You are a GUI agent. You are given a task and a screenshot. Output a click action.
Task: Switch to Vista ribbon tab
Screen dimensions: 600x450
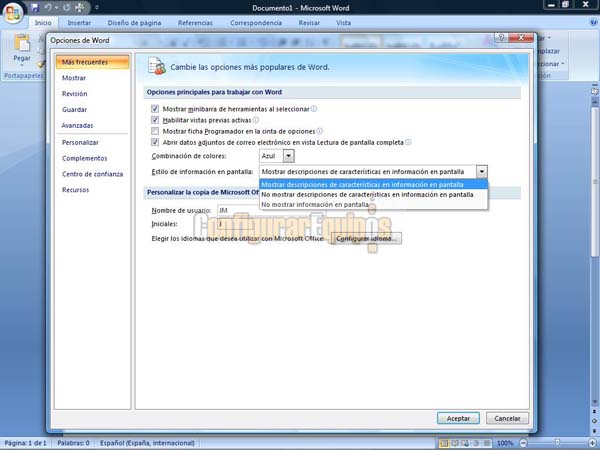click(343, 23)
